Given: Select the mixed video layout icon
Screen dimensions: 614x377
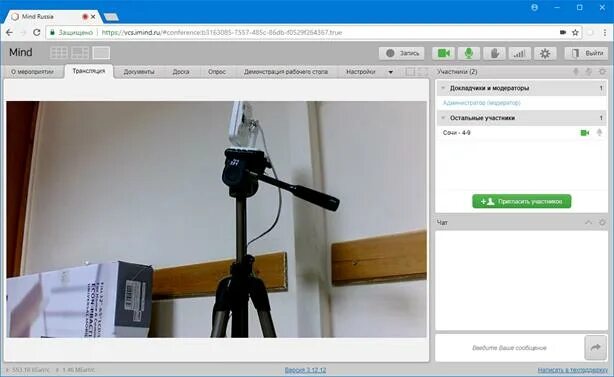Looking at the screenshot, I should click(x=80, y=53).
